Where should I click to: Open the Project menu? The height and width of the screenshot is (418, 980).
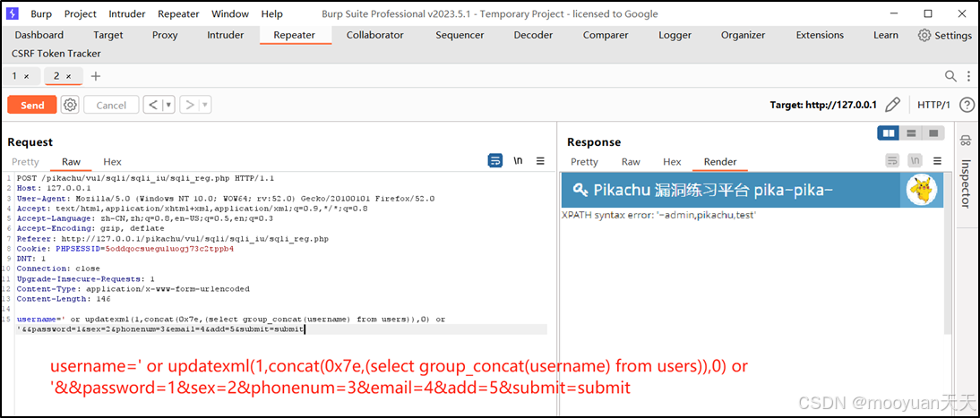pos(81,13)
